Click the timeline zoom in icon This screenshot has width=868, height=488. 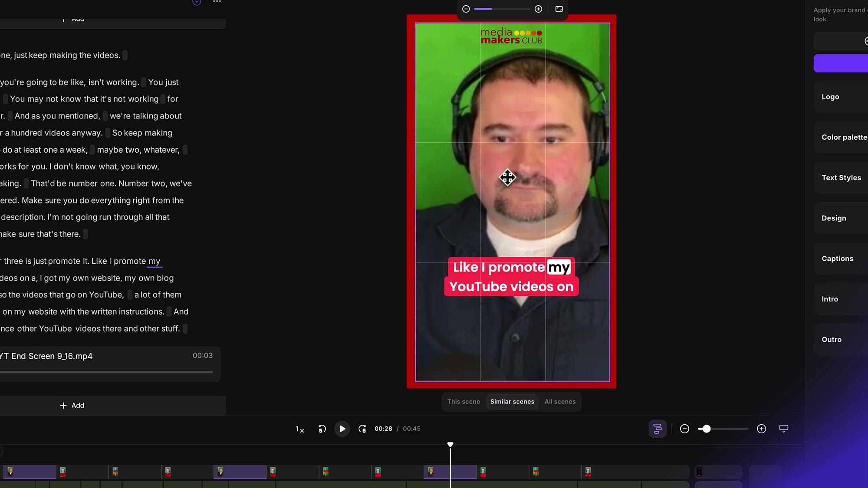pyautogui.click(x=762, y=429)
